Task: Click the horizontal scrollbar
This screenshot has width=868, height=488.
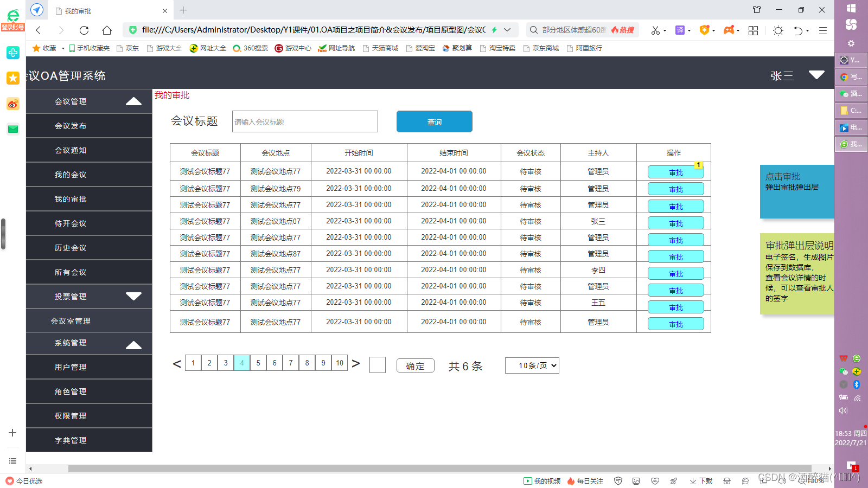Action: [x=439, y=468]
